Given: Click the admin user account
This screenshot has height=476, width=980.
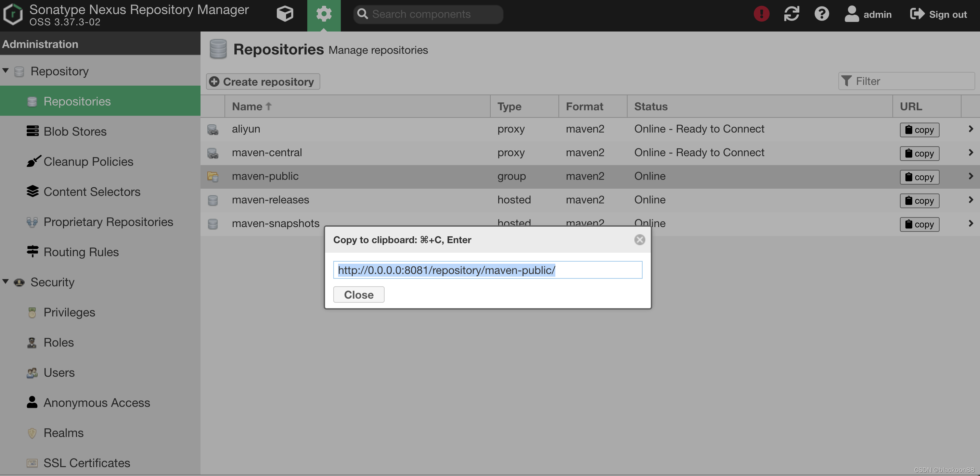Looking at the screenshot, I should pyautogui.click(x=868, y=14).
